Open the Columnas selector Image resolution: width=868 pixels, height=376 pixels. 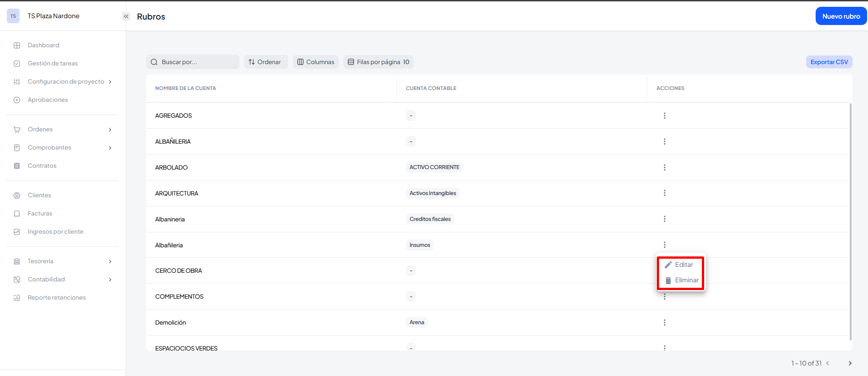(315, 62)
